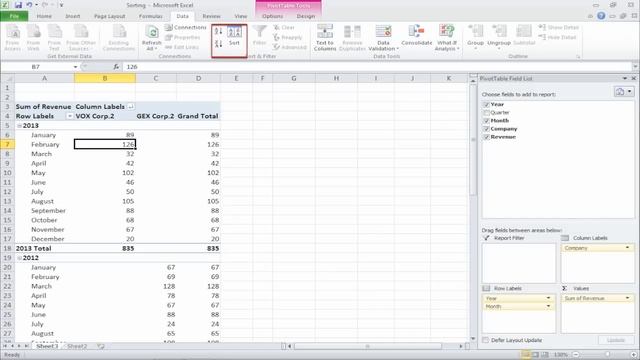Open the Sum of Revenue field dropdown
This screenshot has height=360, width=640.
(627, 298)
